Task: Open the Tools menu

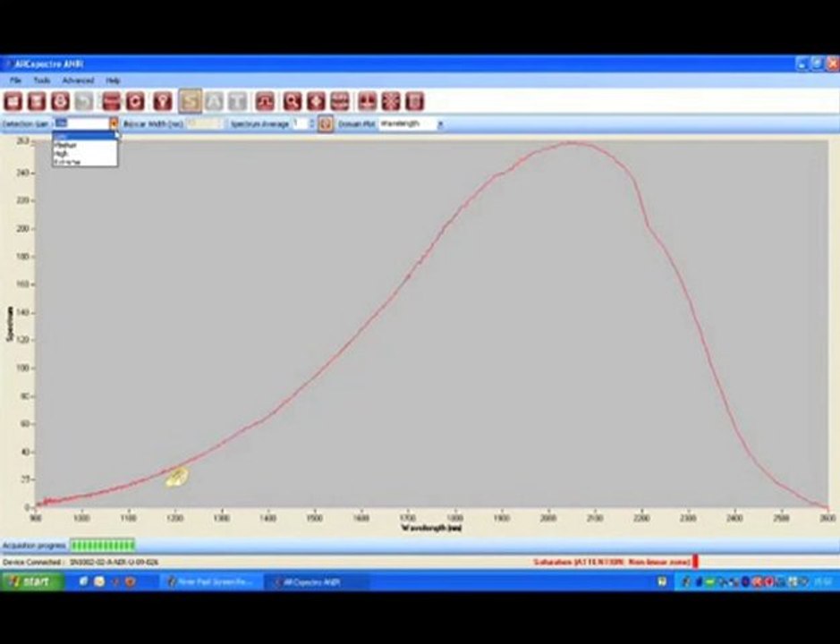Action: coord(42,80)
